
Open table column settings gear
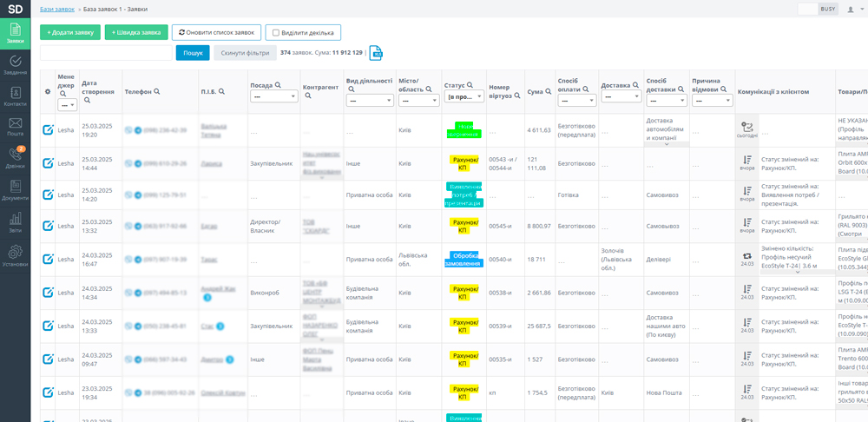pyautogui.click(x=48, y=92)
